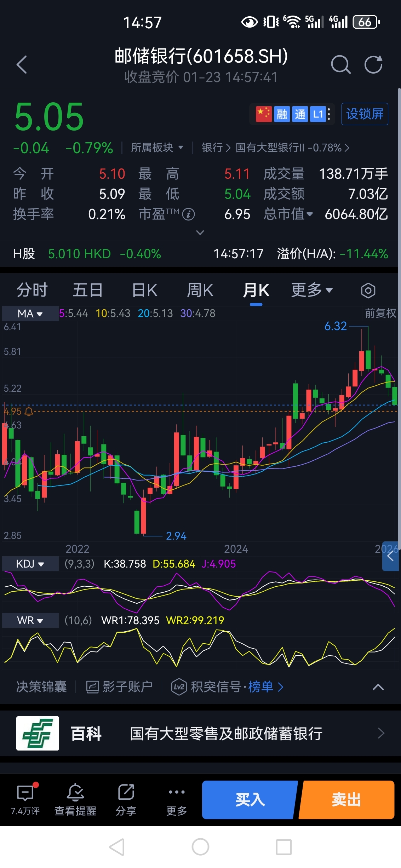Tap the blue 买入 button
The width and height of the screenshot is (401, 868).
(250, 800)
